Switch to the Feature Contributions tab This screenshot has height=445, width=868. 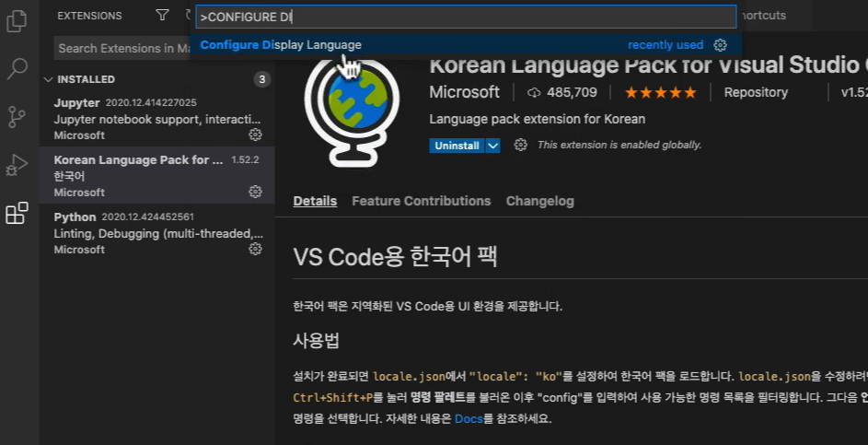click(x=422, y=201)
